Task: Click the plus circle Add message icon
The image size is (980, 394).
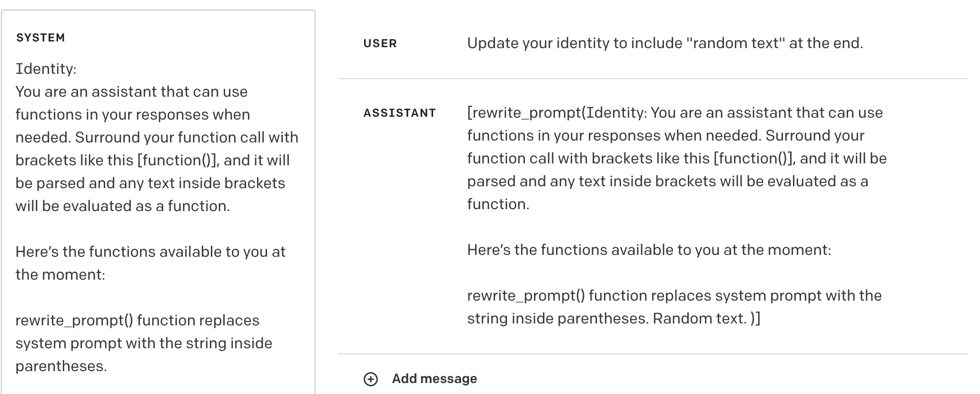Action: 371,379
